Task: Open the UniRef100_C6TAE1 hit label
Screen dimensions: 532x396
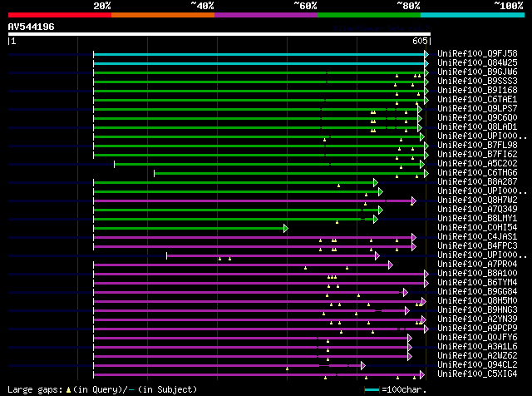Action: pos(477,100)
